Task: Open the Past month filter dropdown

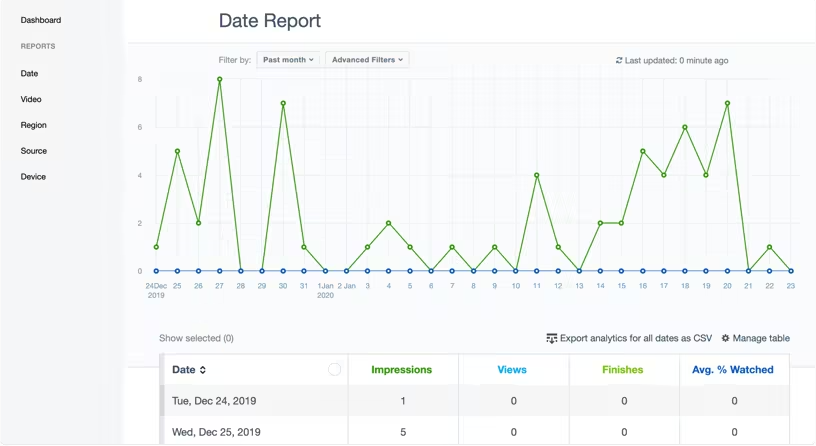Action: [288, 60]
